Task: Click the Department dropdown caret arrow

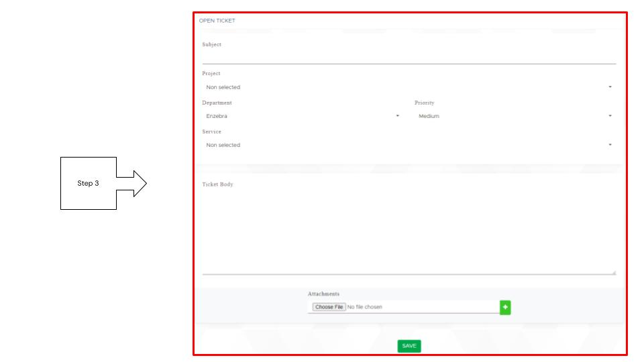Action: pyautogui.click(x=397, y=116)
